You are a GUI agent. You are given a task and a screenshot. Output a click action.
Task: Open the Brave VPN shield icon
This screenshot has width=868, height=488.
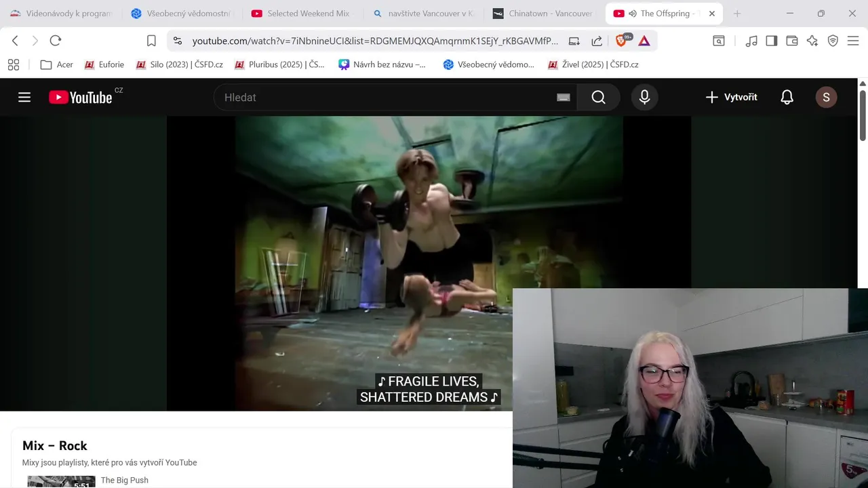[833, 41]
